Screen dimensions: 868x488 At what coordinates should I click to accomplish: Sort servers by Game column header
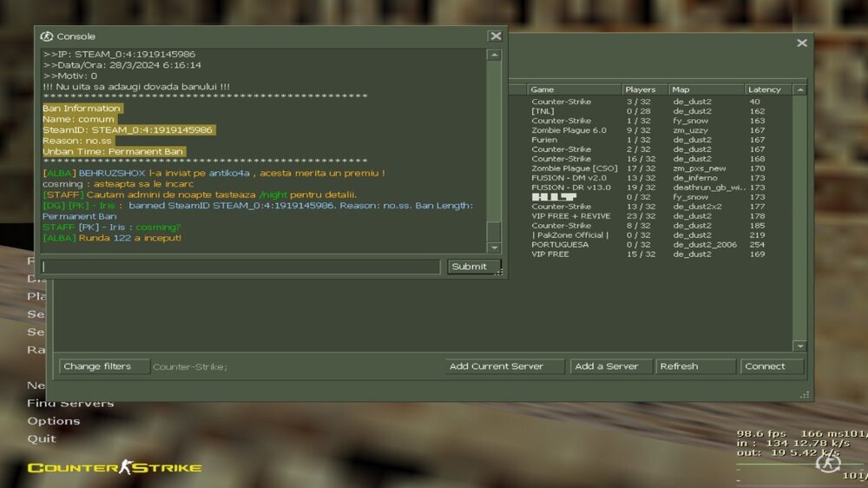point(573,89)
